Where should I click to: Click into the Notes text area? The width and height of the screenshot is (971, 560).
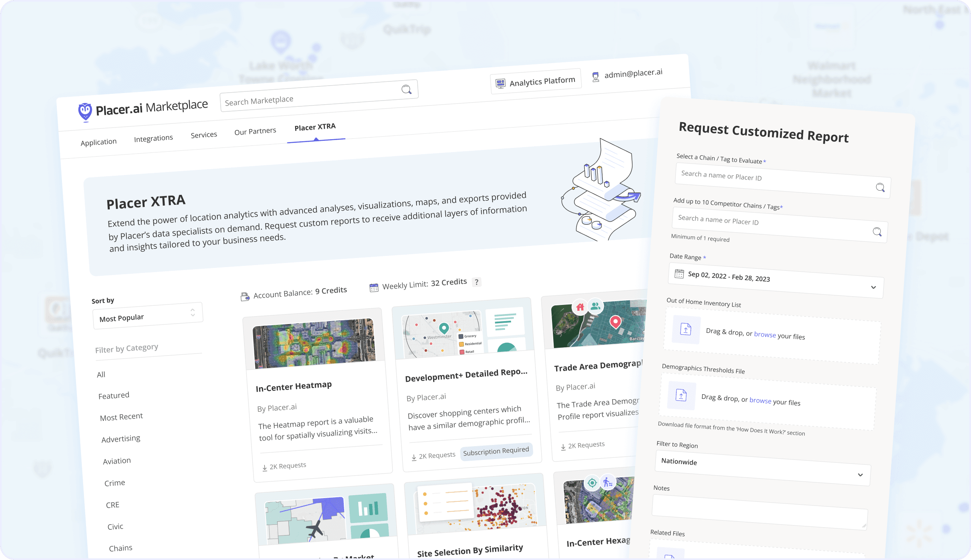click(759, 512)
